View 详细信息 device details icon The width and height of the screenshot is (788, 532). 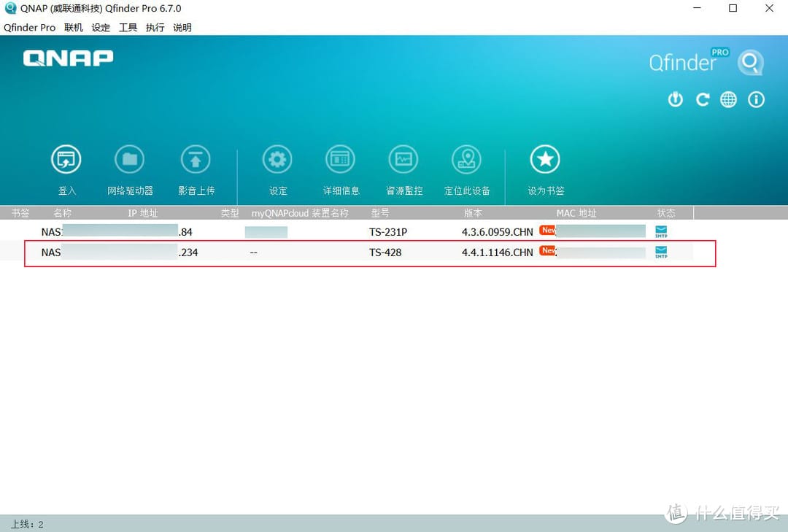pos(340,159)
